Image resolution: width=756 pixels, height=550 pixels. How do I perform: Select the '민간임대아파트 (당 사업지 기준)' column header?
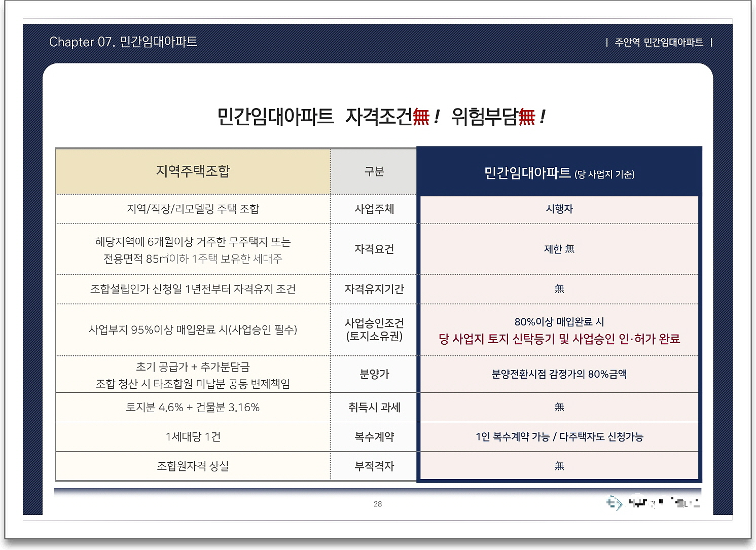click(x=559, y=173)
